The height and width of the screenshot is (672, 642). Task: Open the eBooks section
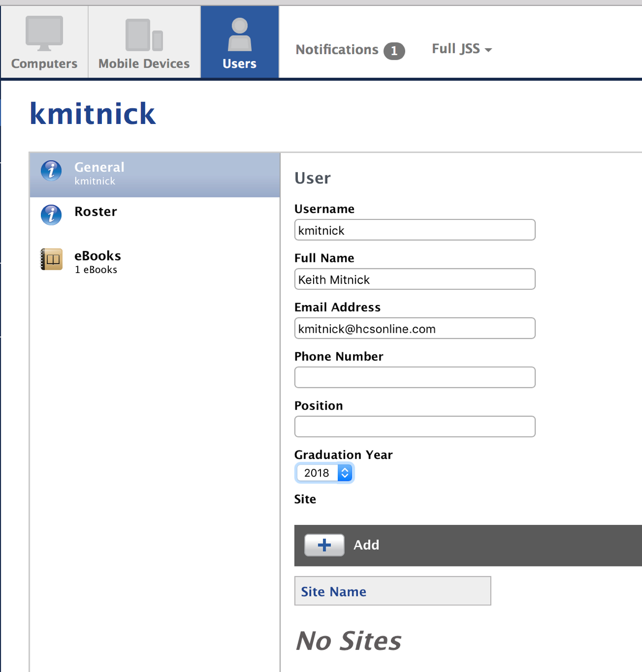click(155, 263)
